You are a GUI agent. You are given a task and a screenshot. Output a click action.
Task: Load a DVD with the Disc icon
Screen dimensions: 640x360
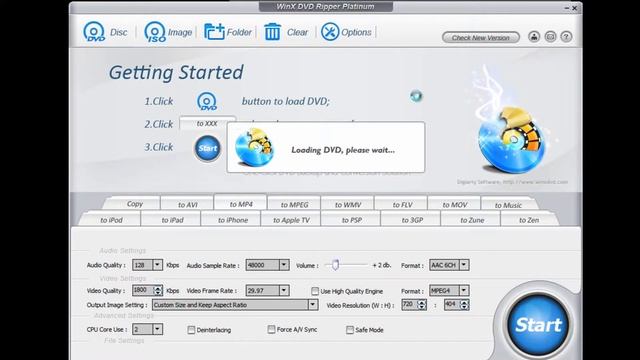coord(94,32)
